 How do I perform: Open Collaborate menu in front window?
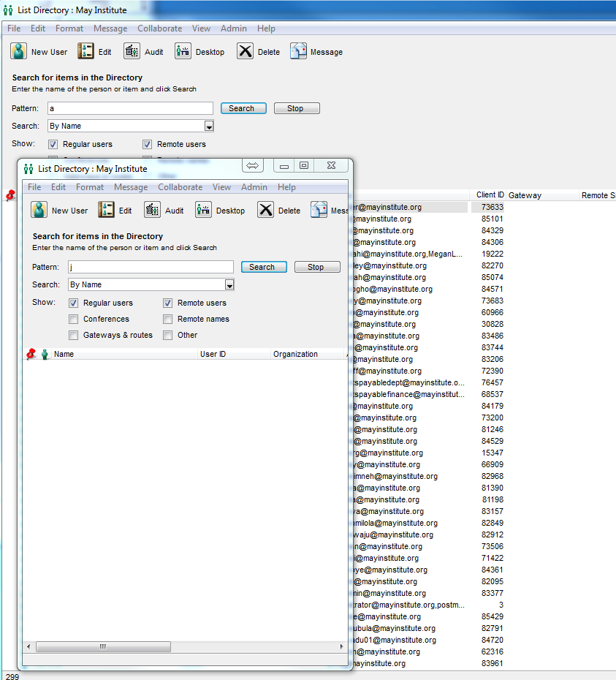coord(180,187)
